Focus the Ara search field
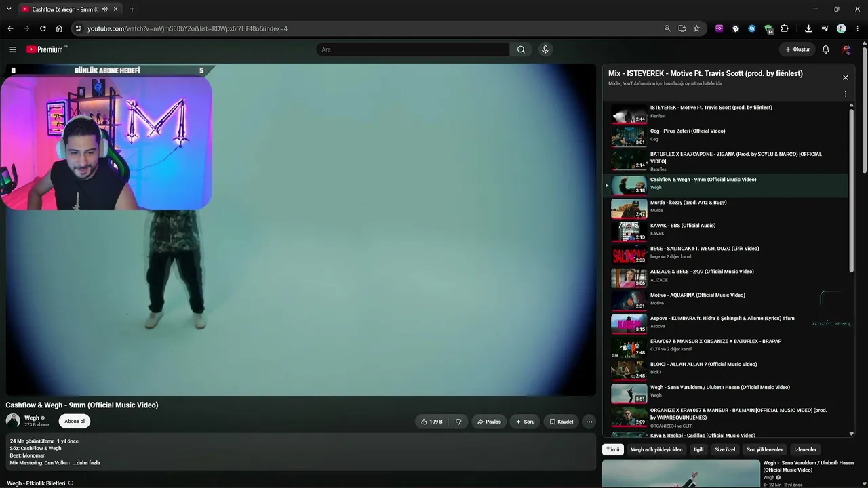The image size is (868, 488). 412,49
